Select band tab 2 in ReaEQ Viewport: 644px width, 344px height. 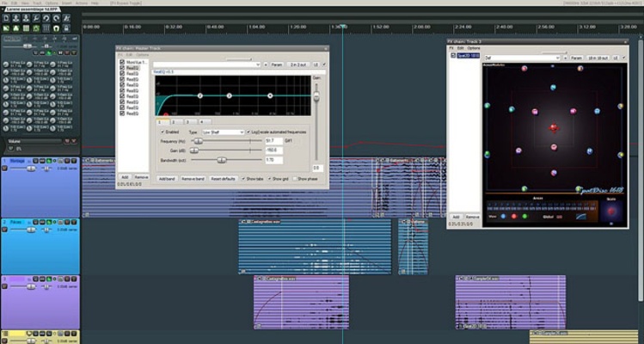click(x=175, y=121)
